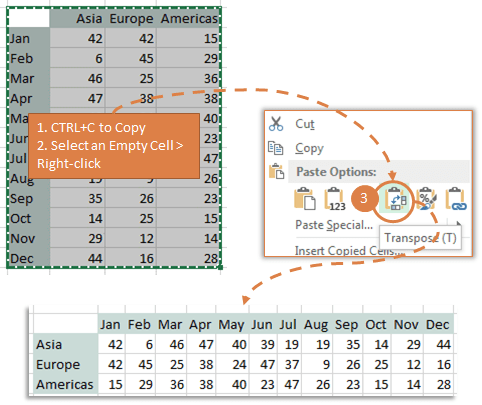Viewport: 482px width, 405px height.
Task: Select the Transpose paste icon
Action: point(395,200)
